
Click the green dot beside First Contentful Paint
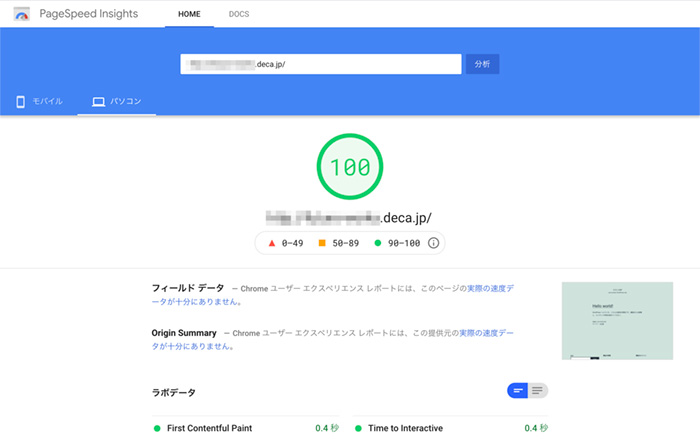pyautogui.click(x=157, y=429)
